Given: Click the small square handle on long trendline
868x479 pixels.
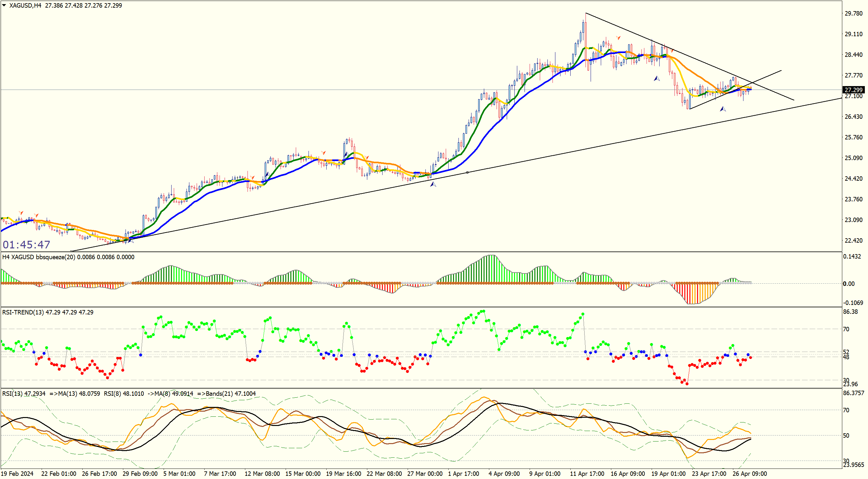Looking at the screenshot, I should coord(467,172).
